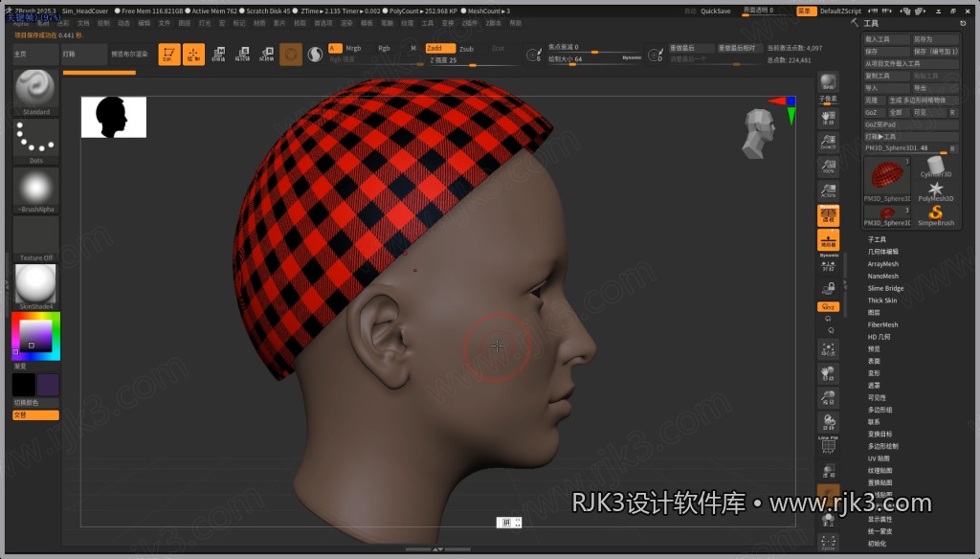Expand the 遮罩 masking section
Screen dimensions: 980x559
874,385
